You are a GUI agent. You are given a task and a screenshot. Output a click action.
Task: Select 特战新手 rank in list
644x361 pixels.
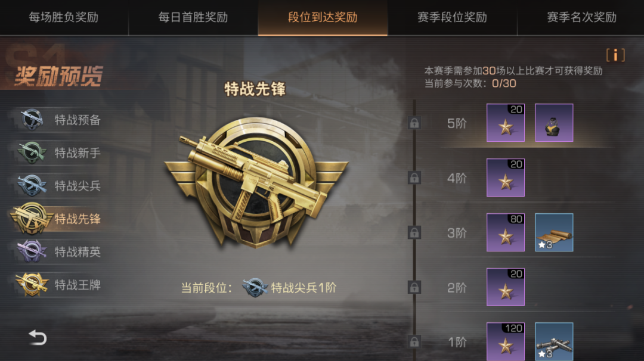pos(60,153)
